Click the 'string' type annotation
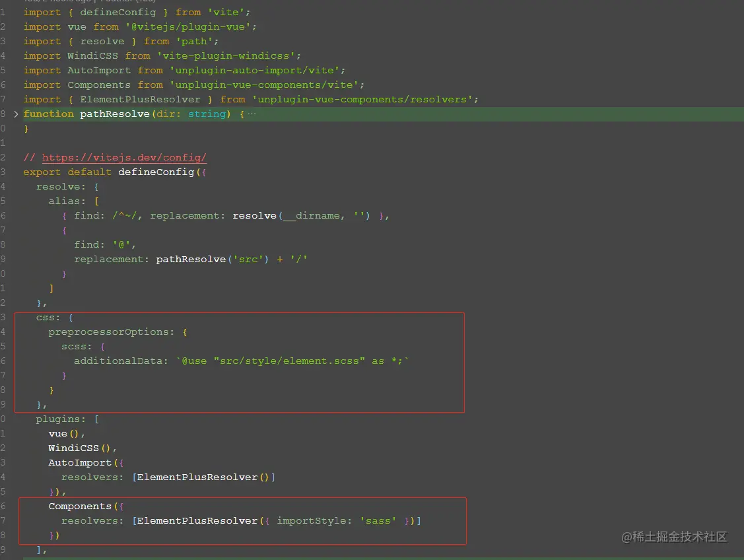The height and width of the screenshot is (560, 744). [x=207, y=114]
